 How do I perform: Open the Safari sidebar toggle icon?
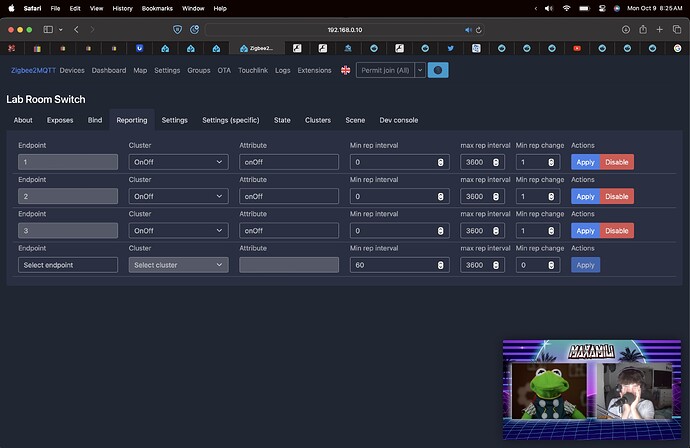point(48,29)
